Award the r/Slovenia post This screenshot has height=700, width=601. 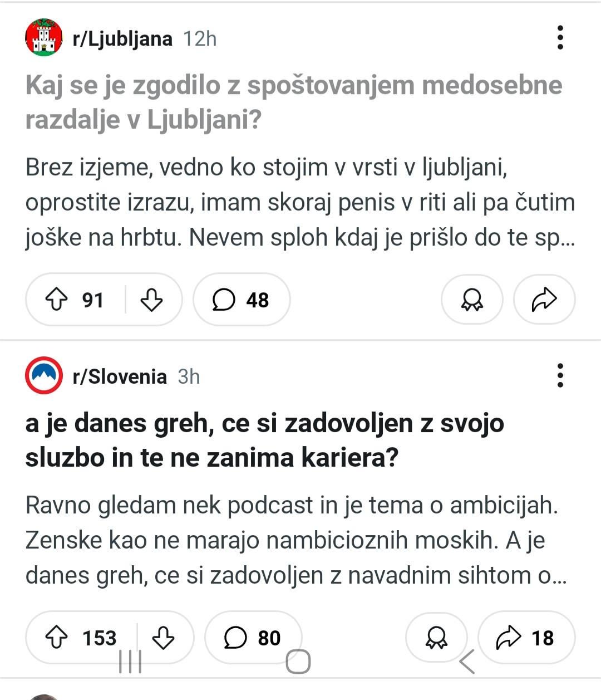(436, 638)
